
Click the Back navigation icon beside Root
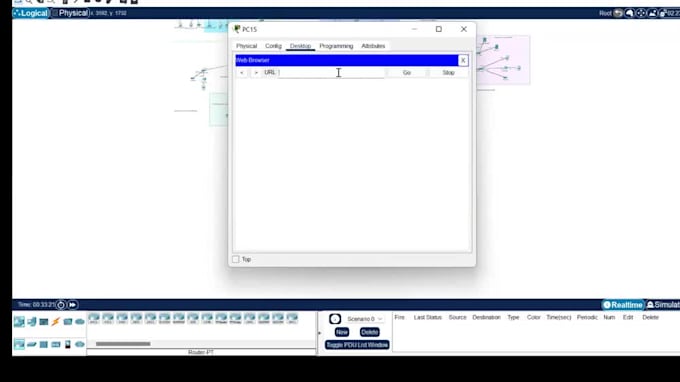(x=618, y=13)
